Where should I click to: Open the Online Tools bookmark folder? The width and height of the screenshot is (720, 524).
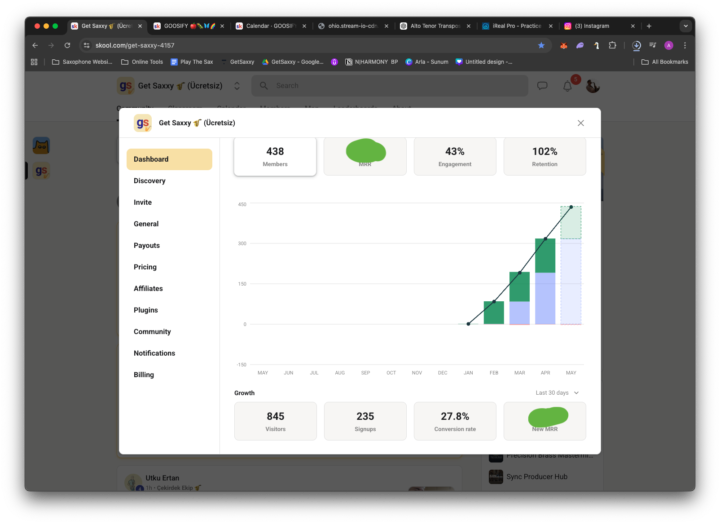142,62
